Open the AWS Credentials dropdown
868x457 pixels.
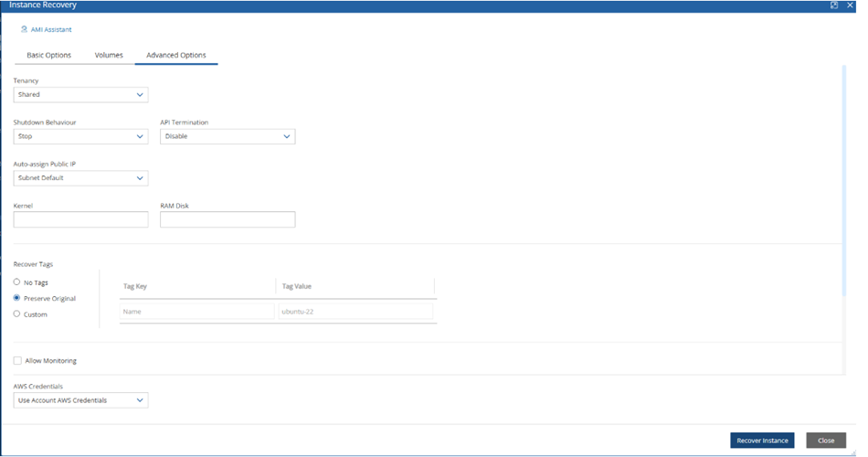[x=80, y=400]
